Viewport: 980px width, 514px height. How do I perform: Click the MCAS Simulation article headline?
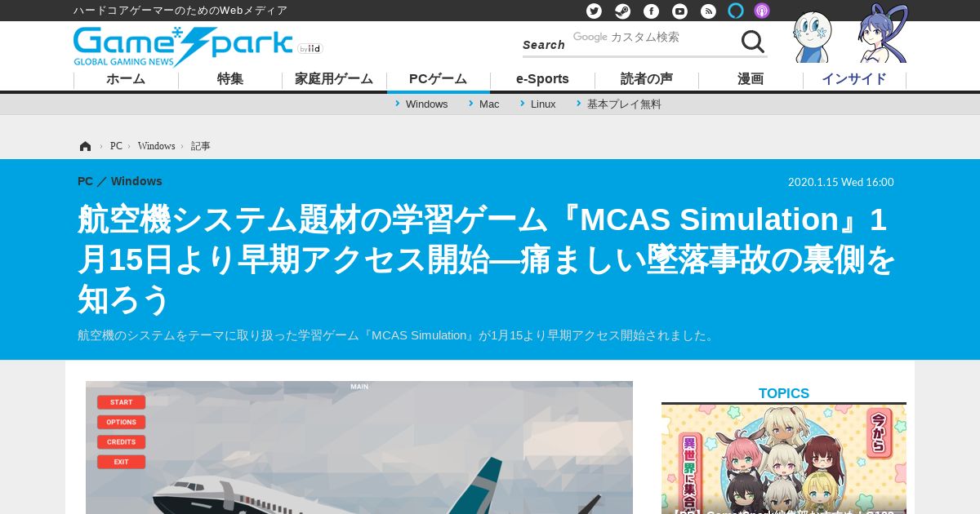pyautogui.click(x=487, y=259)
